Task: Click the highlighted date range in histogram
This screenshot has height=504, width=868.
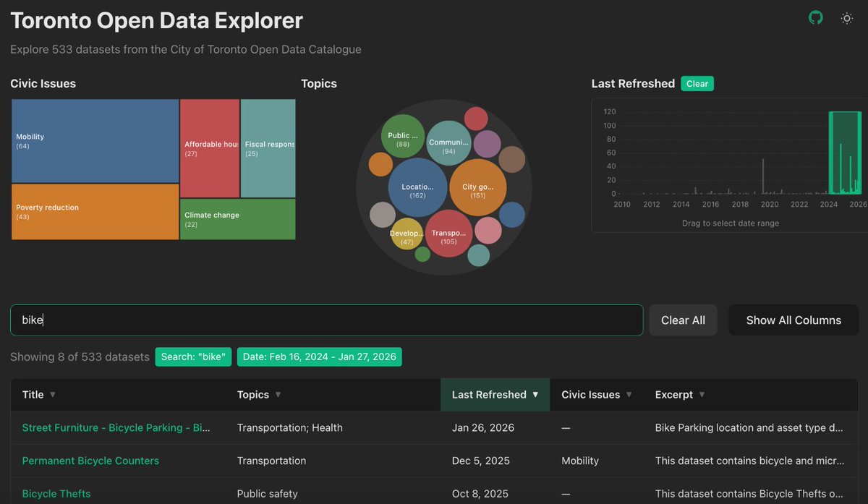Action: [845, 153]
